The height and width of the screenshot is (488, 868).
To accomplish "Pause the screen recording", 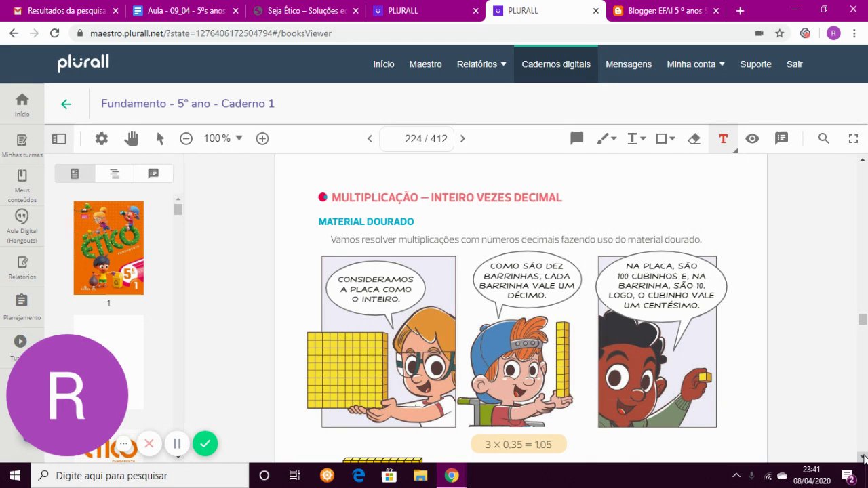I will click(177, 444).
